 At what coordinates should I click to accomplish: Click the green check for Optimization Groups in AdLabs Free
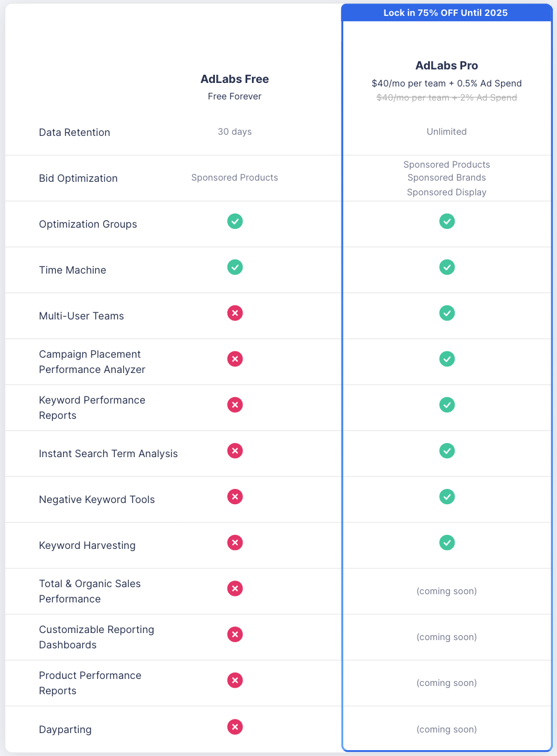[235, 222]
